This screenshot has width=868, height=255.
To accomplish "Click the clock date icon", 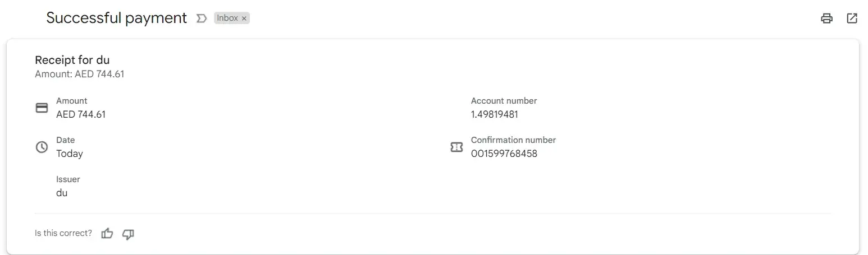I will pos(42,147).
